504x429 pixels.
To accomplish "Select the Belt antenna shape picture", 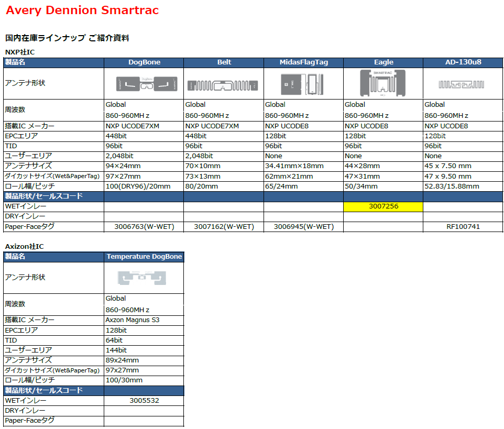I will (224, 85).
